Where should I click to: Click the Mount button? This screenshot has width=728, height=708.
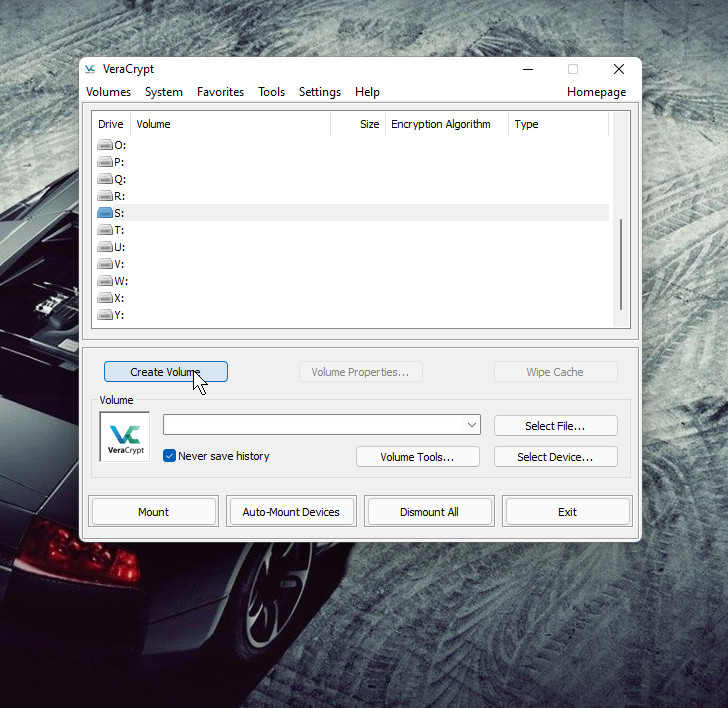153,512
